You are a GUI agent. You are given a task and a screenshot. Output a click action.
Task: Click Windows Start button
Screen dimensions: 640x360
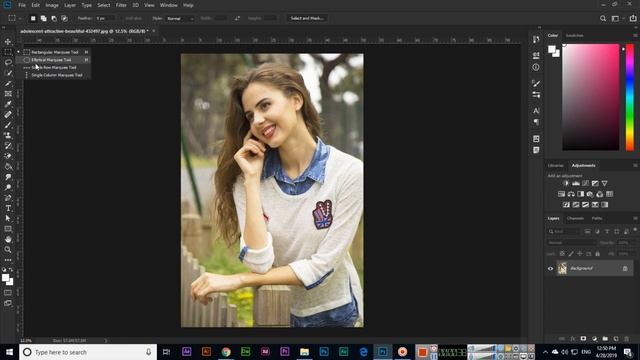click(9, 352)
